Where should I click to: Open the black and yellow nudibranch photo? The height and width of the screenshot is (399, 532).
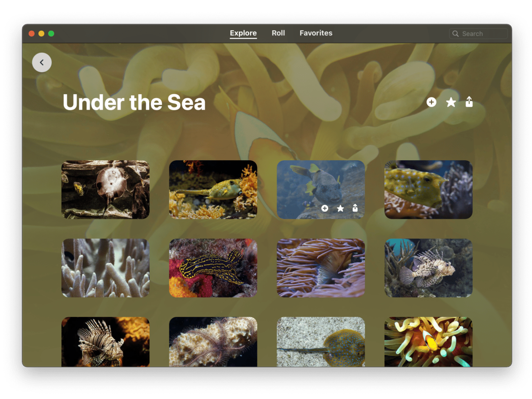[x=213, y=268]
